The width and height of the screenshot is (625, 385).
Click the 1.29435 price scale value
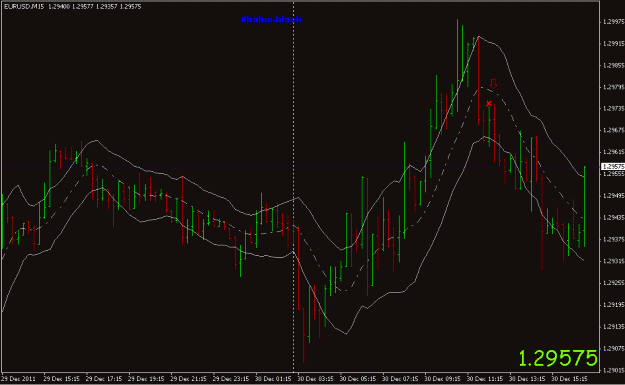click(x=614, y=218)
